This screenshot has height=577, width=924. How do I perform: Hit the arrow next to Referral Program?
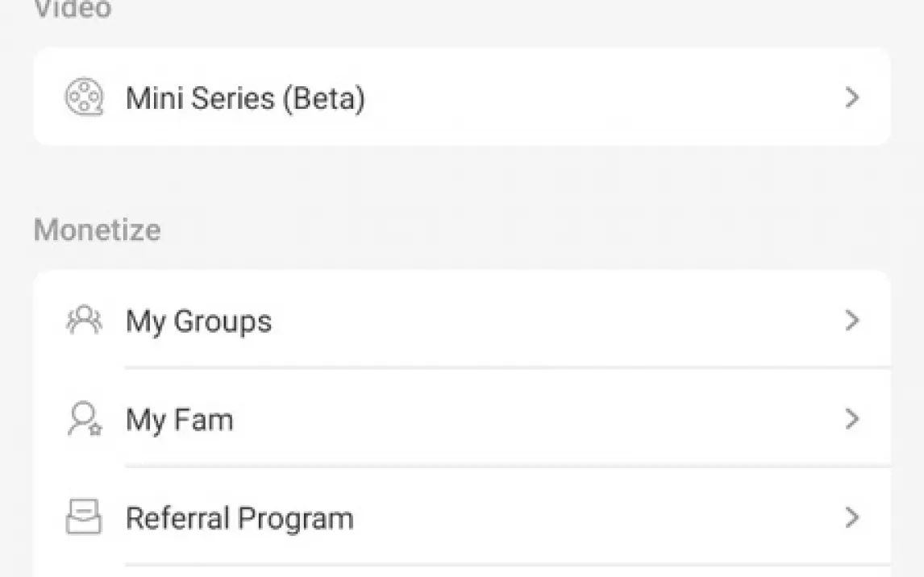pos(851,517)
